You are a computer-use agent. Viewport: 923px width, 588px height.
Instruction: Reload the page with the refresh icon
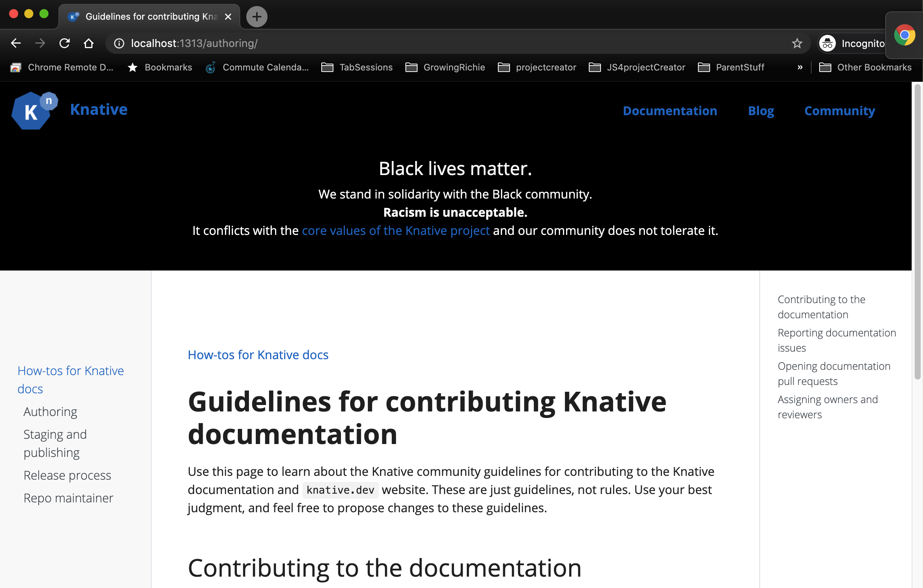[64, 43]
